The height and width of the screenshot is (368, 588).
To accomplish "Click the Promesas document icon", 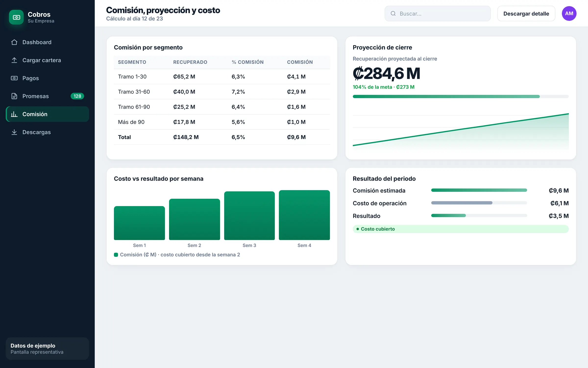I will pos(14,96).
